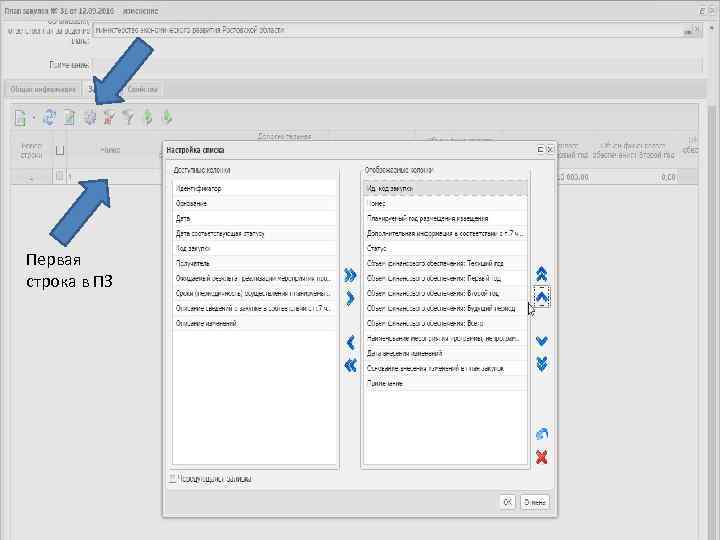Click the last green toolbar icon
This screenshot has height=540, width=720.
(x=168, y=118)
